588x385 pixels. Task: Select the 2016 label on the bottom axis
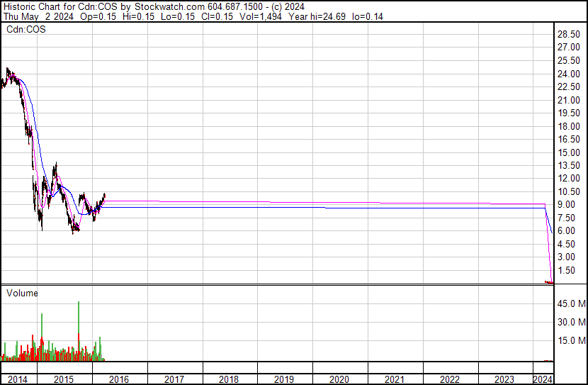(120, 379)
